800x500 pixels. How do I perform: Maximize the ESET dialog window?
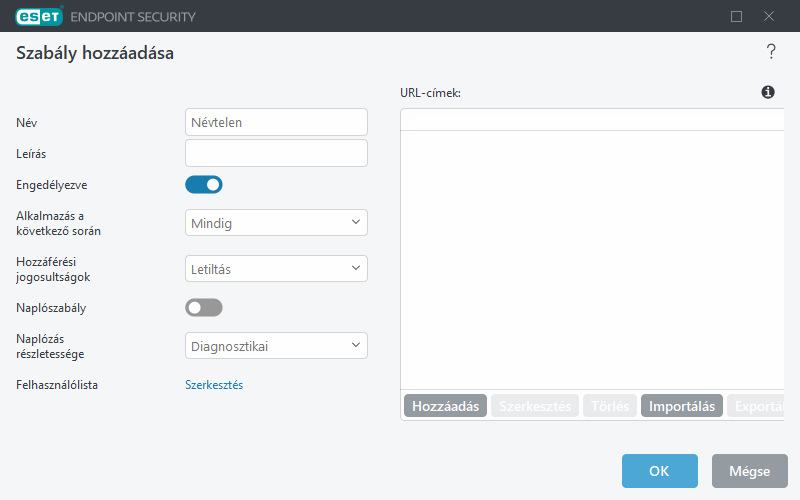736,16
